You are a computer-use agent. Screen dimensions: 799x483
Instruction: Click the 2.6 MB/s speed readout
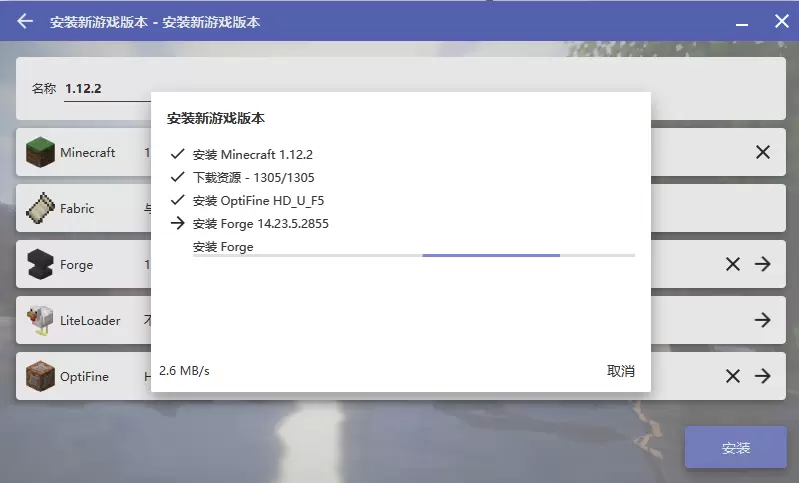(184, 370)
